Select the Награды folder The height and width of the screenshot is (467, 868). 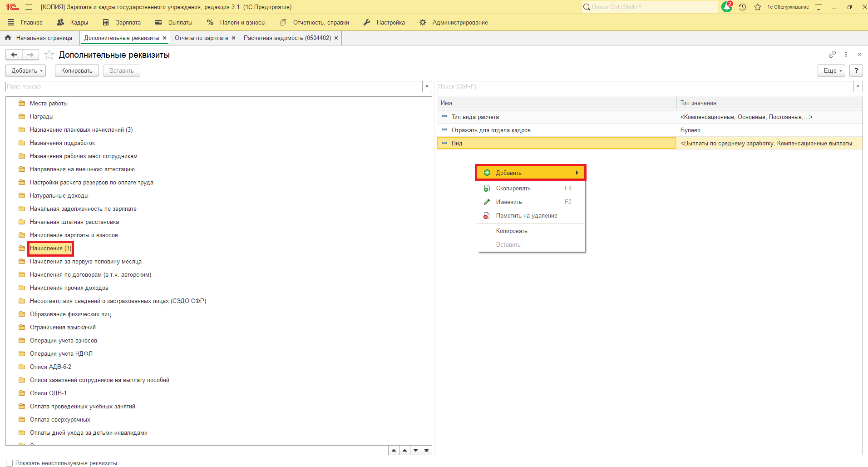tap(42, 117)
